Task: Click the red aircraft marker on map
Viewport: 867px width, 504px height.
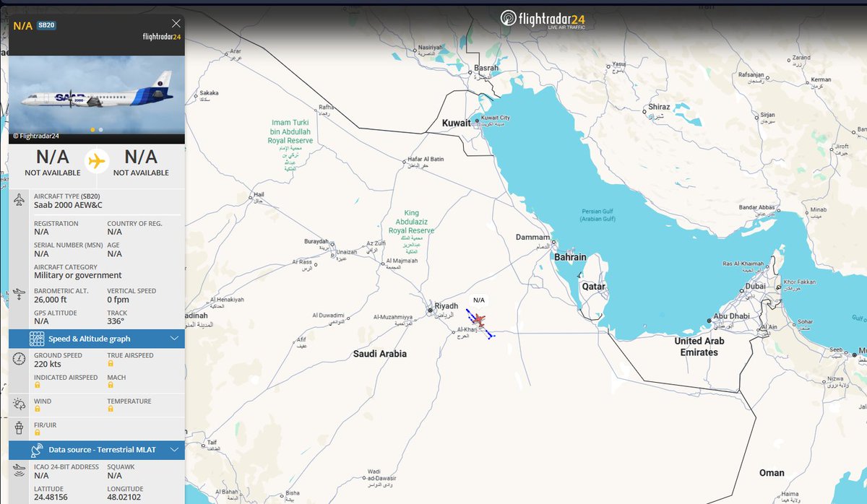Action: (x=478, y=321)
